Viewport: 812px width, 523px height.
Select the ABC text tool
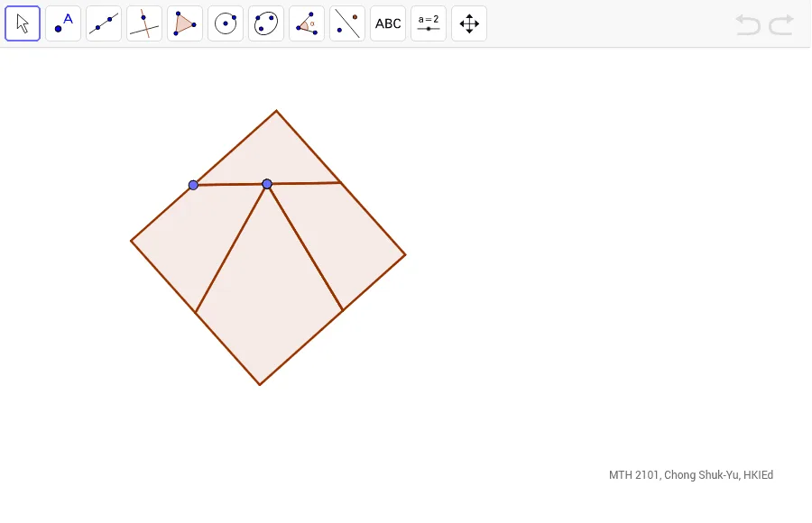(388, 23)
